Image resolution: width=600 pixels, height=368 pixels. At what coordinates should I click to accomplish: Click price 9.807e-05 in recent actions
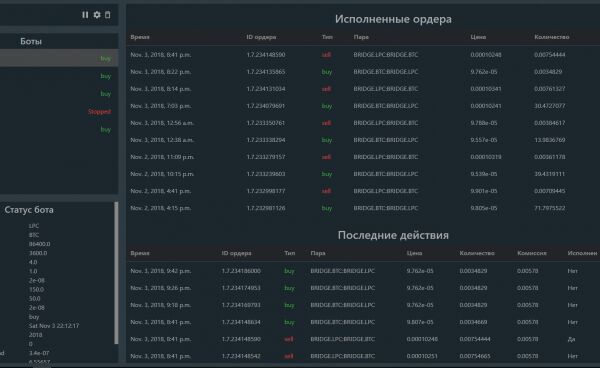(420, 322)
